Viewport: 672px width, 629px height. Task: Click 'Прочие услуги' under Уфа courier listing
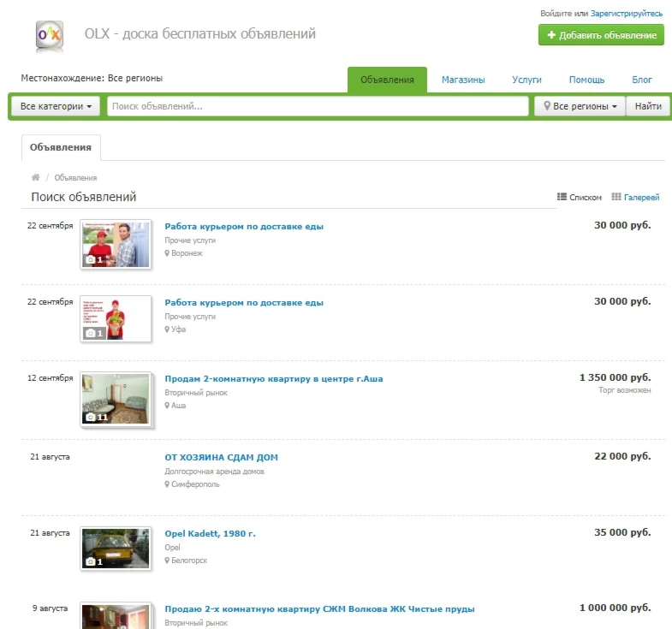click(190, 317)
